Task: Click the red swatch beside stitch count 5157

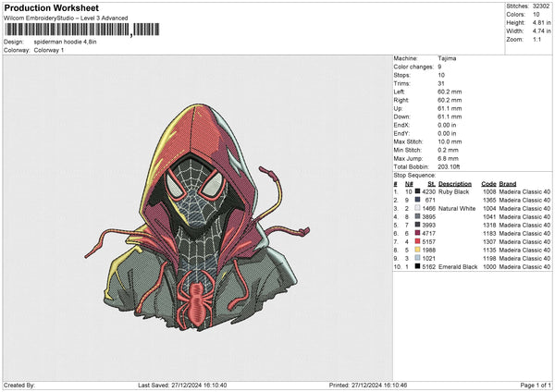Action: 418,241
